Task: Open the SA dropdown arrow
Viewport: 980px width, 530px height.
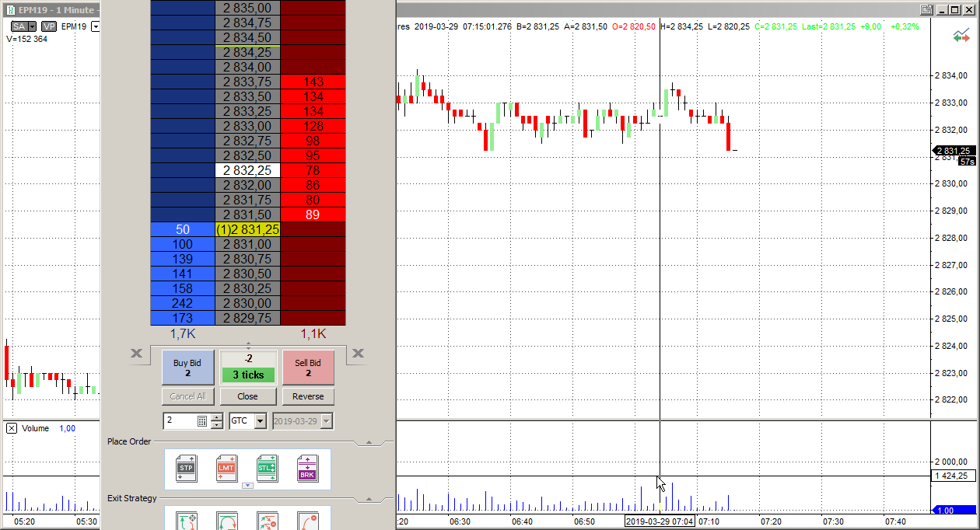Action: coord(33,26)
